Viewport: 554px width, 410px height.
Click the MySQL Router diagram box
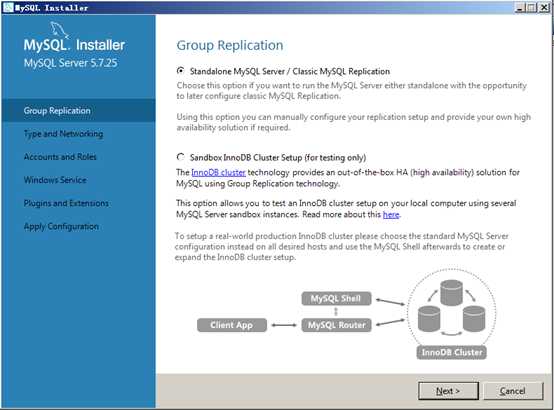(336, 325)
